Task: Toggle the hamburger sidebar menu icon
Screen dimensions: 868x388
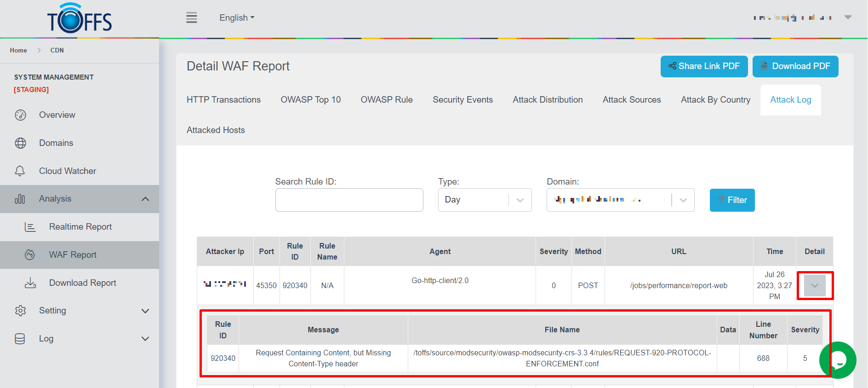Action: point(191,18)
